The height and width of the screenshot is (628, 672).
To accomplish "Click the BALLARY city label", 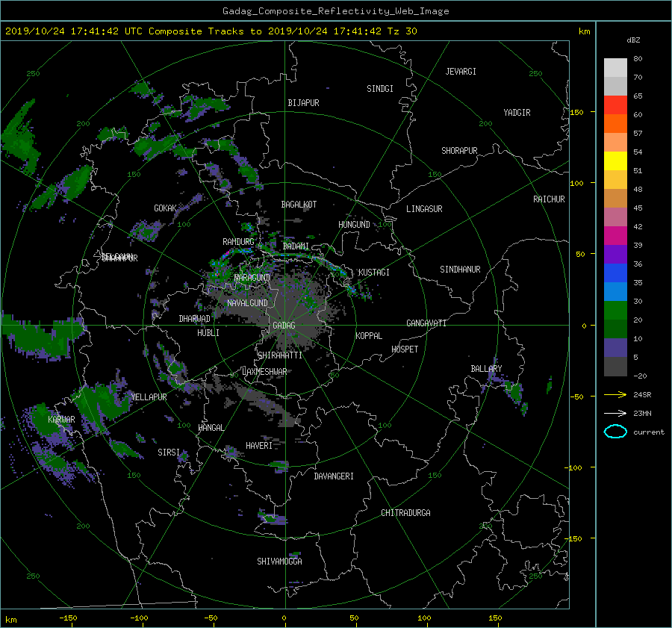I will pyautogui.click(x=486, y=369).
